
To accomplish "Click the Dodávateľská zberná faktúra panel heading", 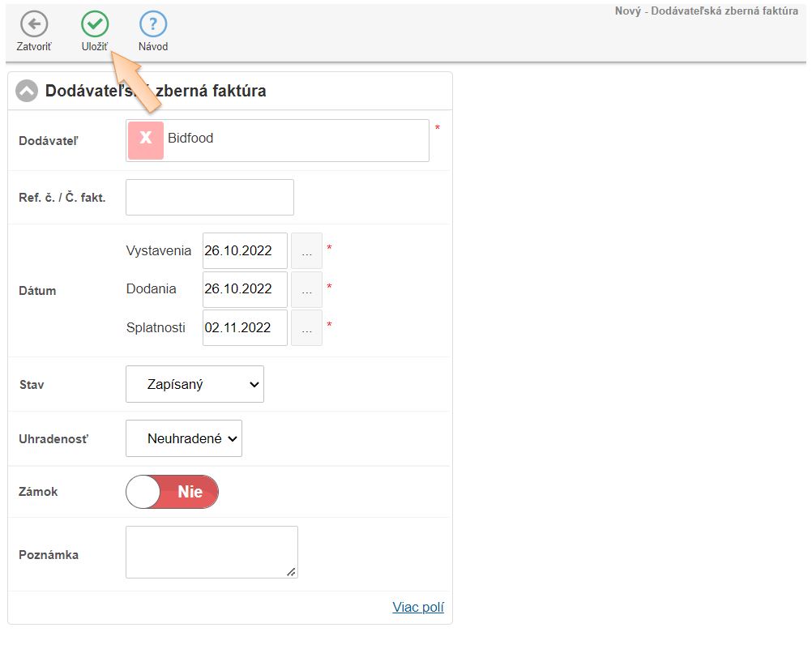I will [156, 92].
